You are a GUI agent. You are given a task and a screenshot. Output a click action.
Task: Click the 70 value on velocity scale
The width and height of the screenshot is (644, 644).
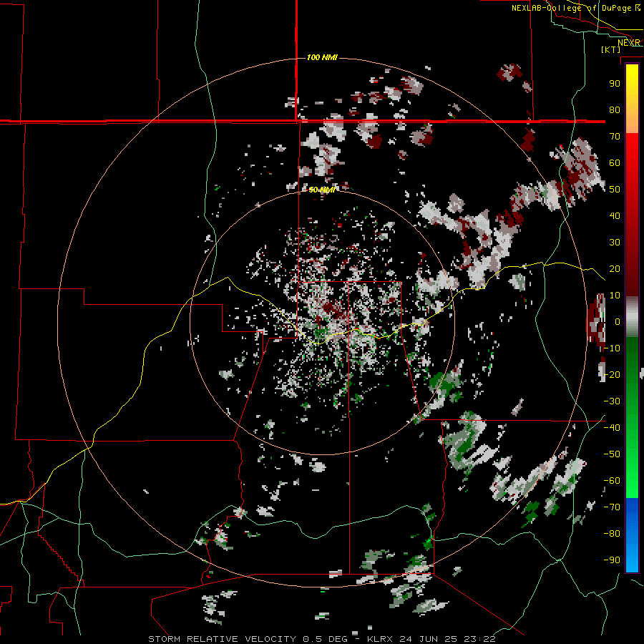(x=615, y=136)
